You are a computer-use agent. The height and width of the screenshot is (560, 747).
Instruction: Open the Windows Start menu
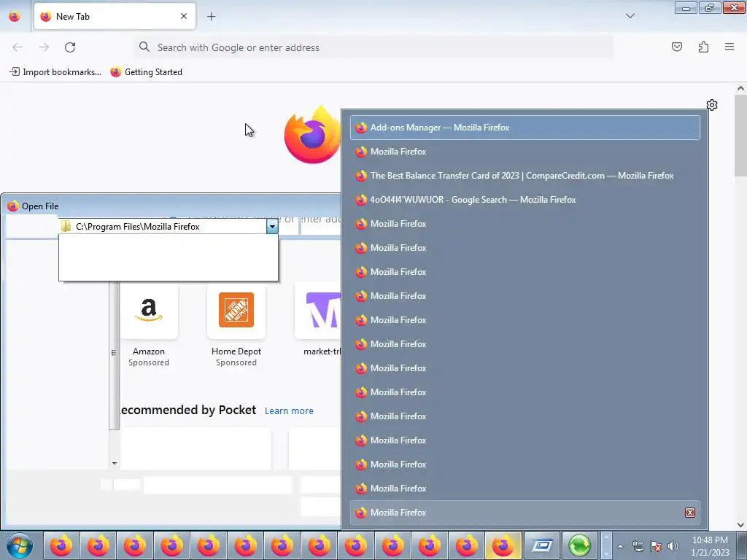click(20, 545)
